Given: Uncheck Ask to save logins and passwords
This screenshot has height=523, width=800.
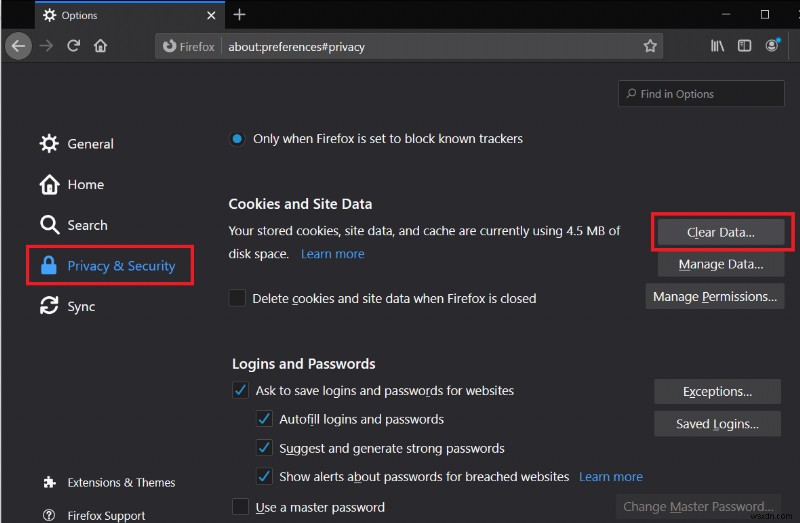Looking at the screenshot, I should [240, 391].
